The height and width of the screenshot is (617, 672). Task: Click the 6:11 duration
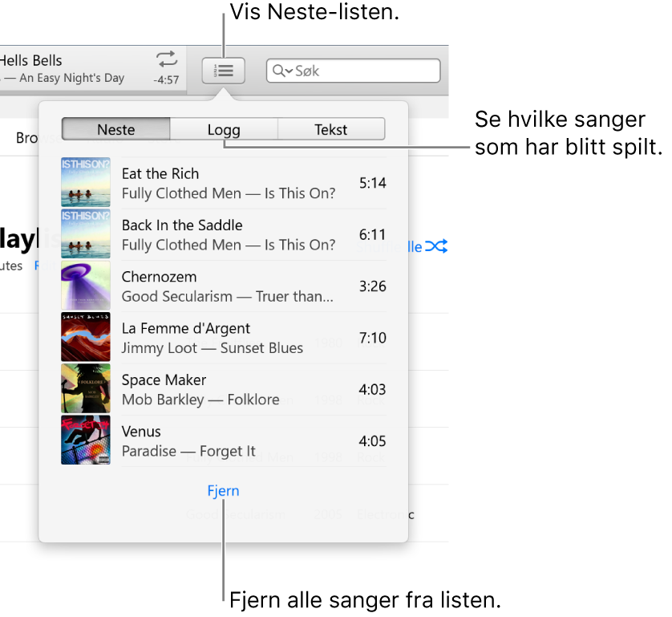point(372,234)
